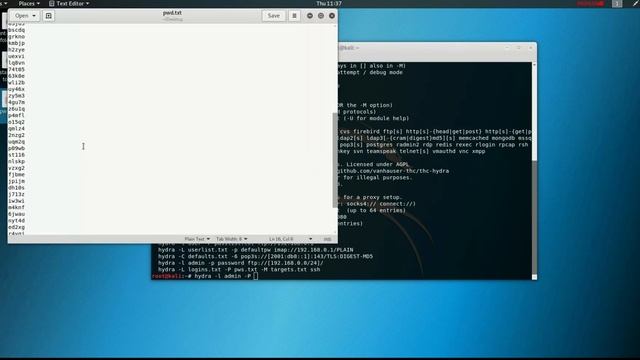Click the line 'dh10s' in editor
The width and height of the screenshot is (640, 360).
[x=17, y=188]
